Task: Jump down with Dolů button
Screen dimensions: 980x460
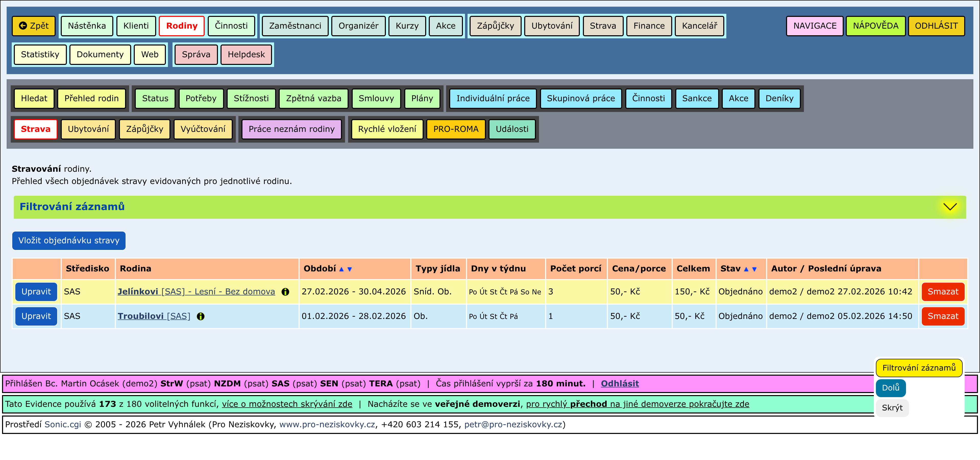Action: pyautogui.click(x=890, y=388)
